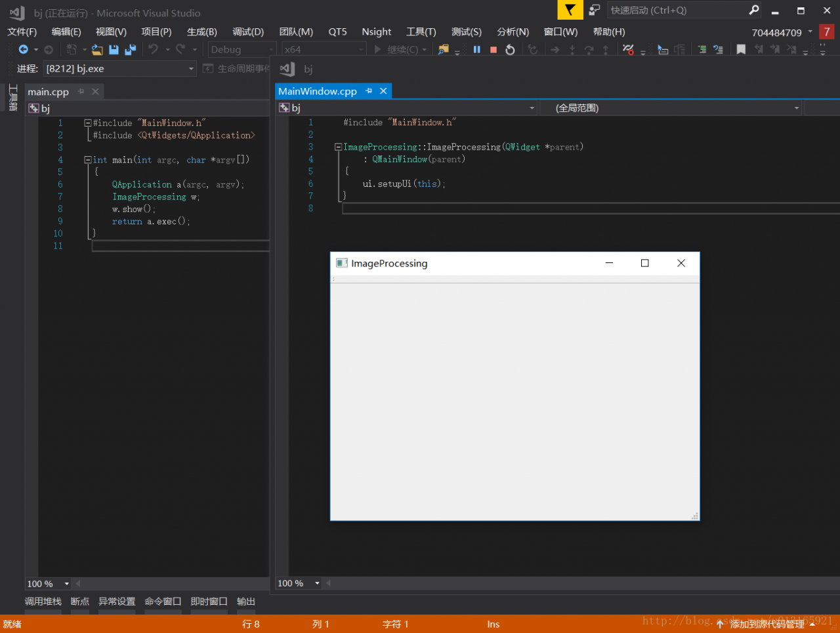The width and height of the screenshot is (840, 633).
Task: Open the 断点 panel tab
Action: [x=79, y=602]
